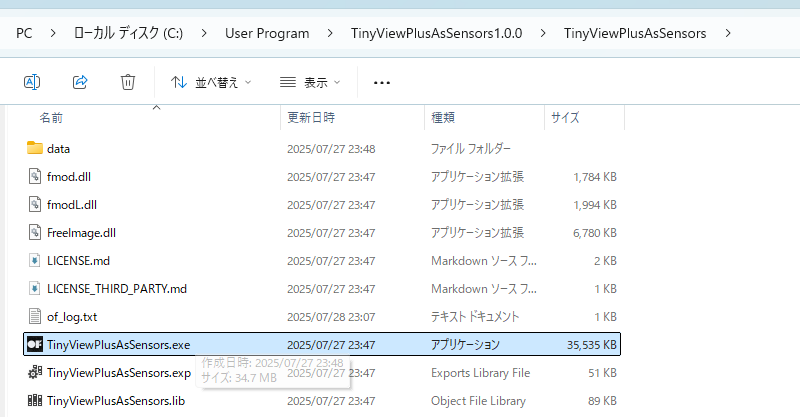Select the TinyViewPlusAsSensors.lib file name
This screenshot has height=417, width=800.
click(x=116, y=401)
